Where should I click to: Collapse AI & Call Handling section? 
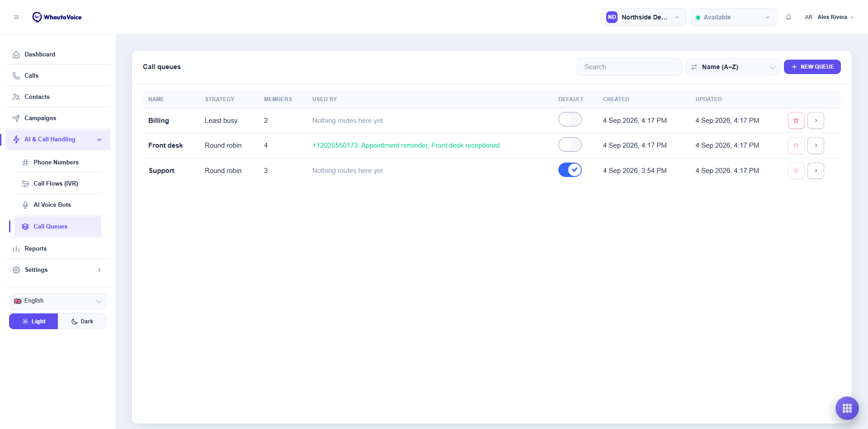click(58, 140)
